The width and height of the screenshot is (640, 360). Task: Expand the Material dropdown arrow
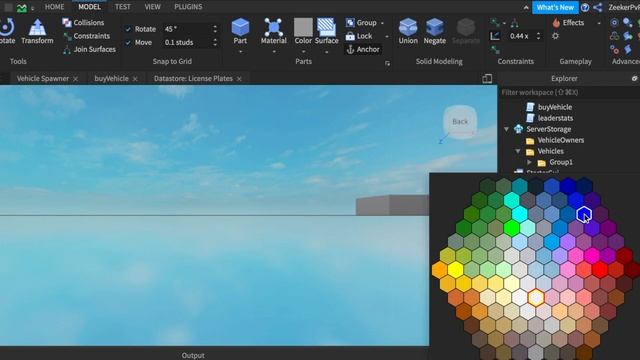274,52
